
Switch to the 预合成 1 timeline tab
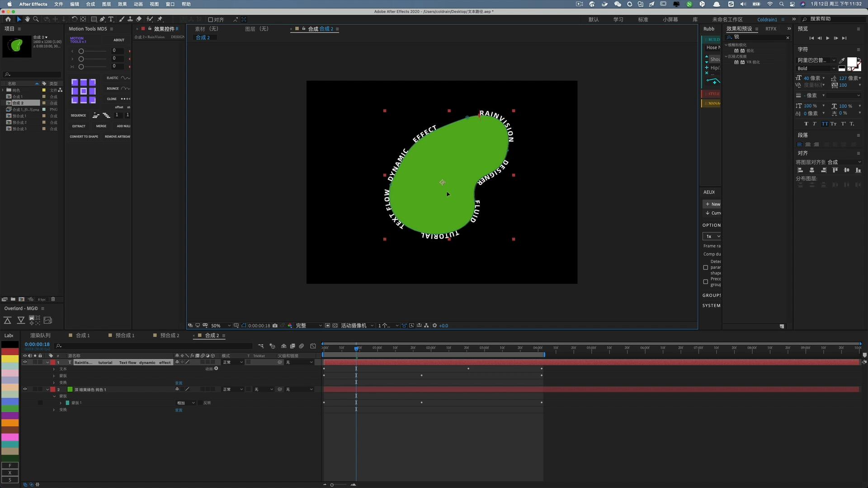pos(125,336)
